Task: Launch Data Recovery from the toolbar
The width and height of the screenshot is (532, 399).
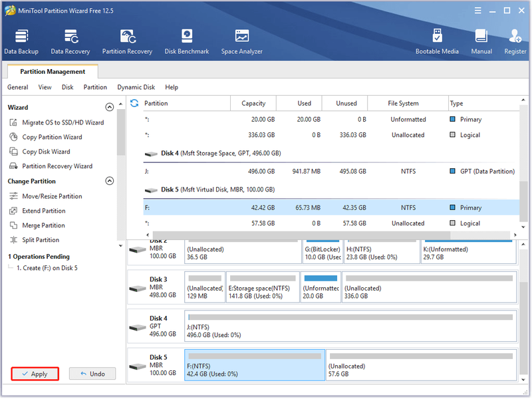Action: 70,42
